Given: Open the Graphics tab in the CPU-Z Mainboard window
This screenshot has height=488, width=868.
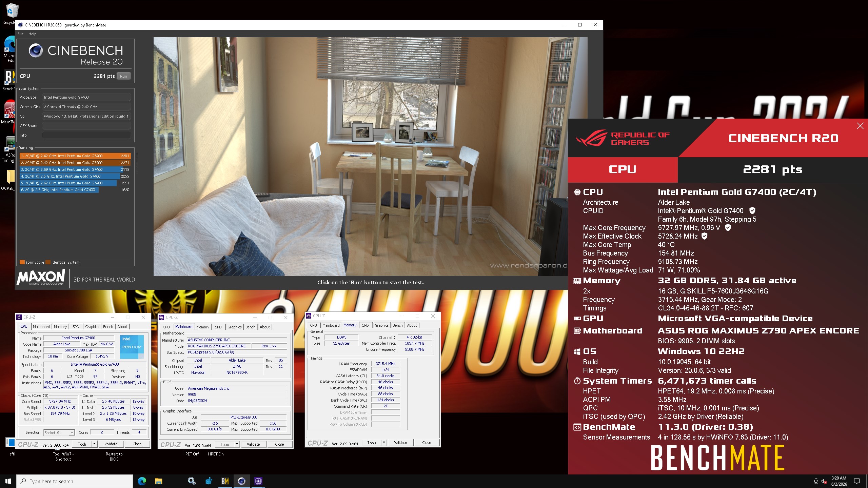Looking at the screenshot, I should (x=235, y=327).
